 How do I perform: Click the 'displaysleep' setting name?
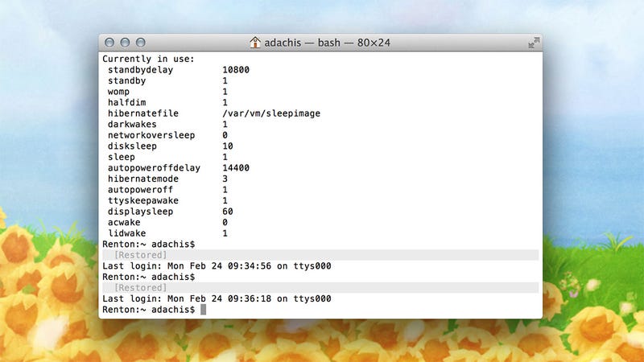click(x=140, y=212)
